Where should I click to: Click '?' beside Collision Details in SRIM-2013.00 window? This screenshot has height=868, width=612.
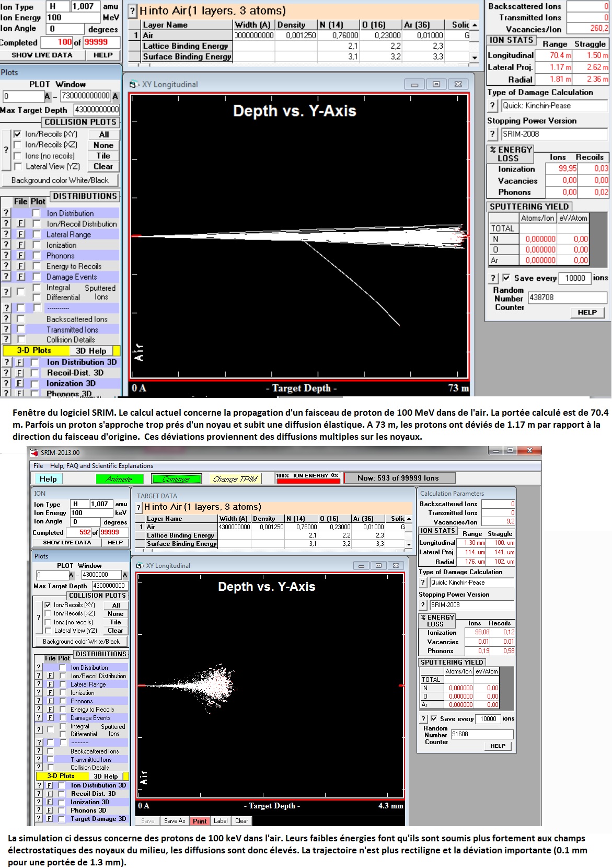click(x=39, y=768)
